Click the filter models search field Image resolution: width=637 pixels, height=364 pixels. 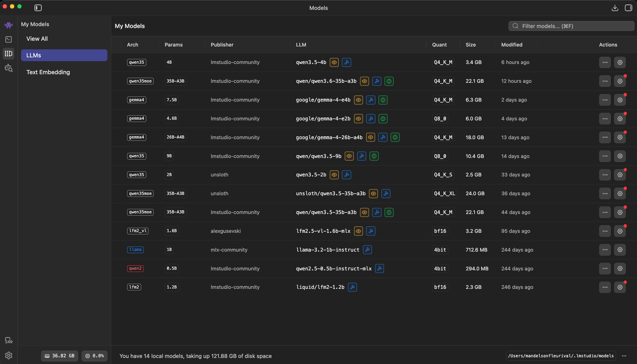click(571, 26)
